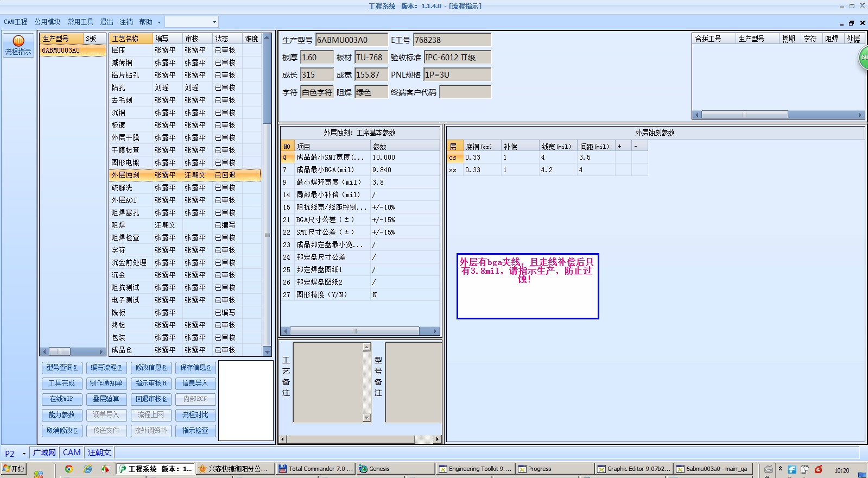The width and height of the screenshot is (868, 478).
Task: Switch to the 6abmu003a0 - main_qa taskbar window
Action: pos(713,469)
